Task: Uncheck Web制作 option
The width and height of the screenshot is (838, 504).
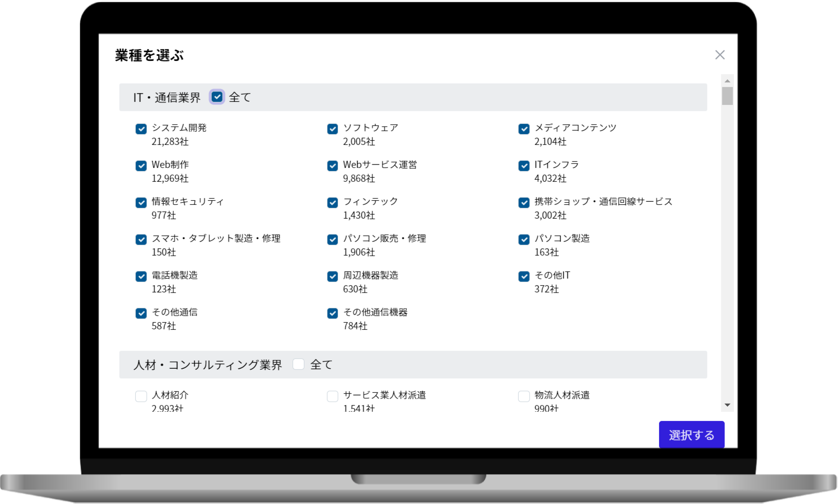Action: tap(141, 166)
